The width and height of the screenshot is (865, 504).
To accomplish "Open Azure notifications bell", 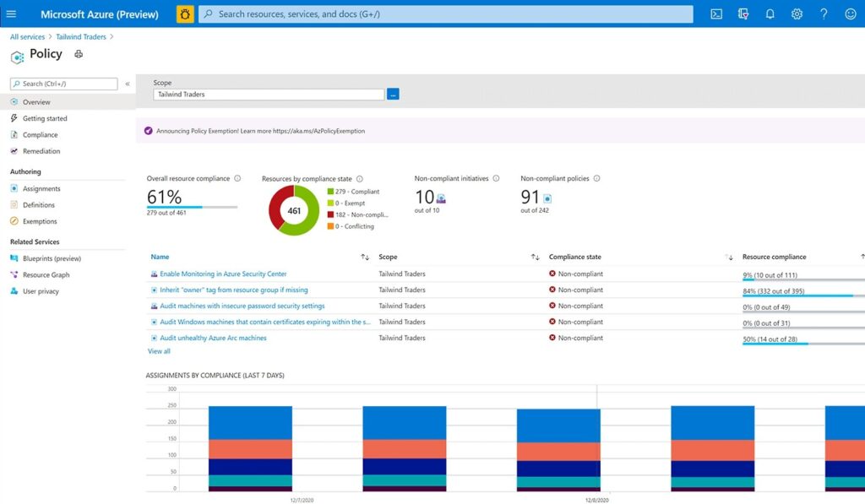I will coord(770,14).
